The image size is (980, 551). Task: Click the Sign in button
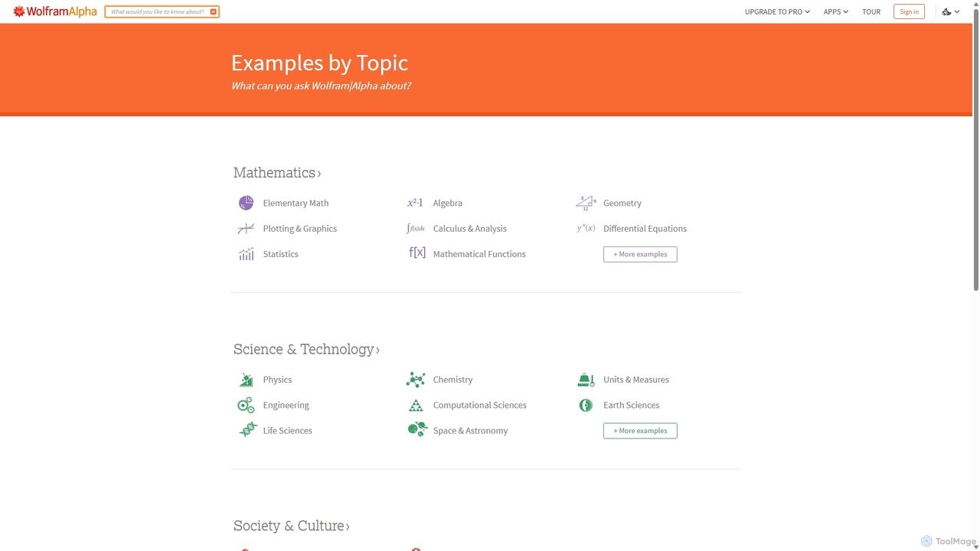pos(909,11)
